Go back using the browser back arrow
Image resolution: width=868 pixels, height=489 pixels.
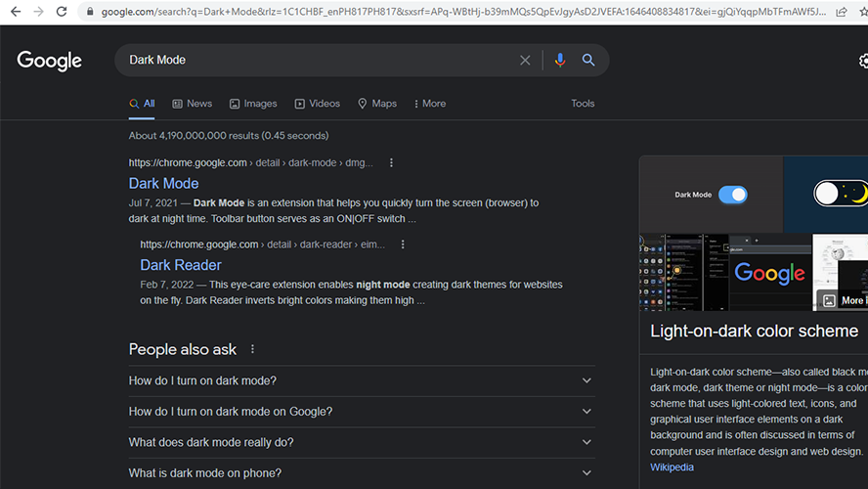[14, 12]
